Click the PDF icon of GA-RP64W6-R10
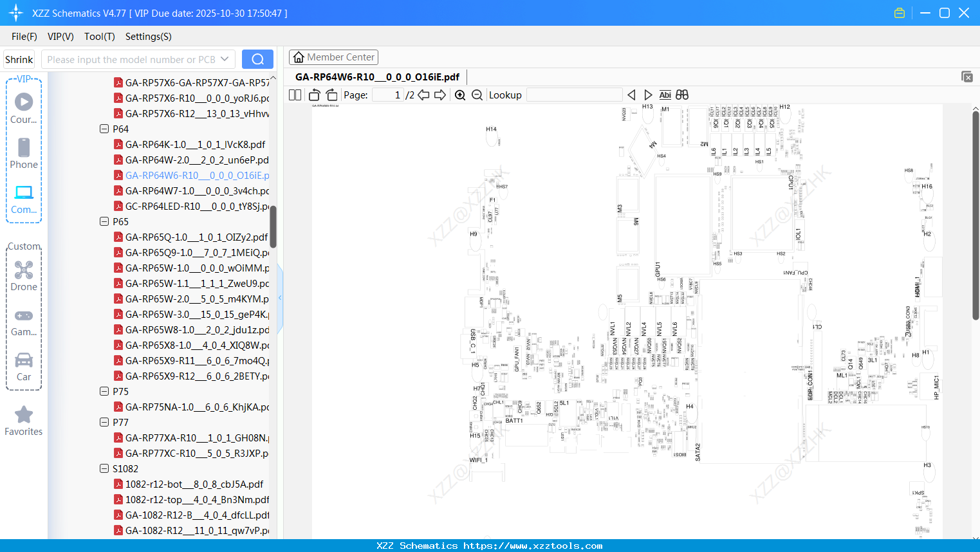This screenshot has width=980, height=552. (x=118, y=175)
